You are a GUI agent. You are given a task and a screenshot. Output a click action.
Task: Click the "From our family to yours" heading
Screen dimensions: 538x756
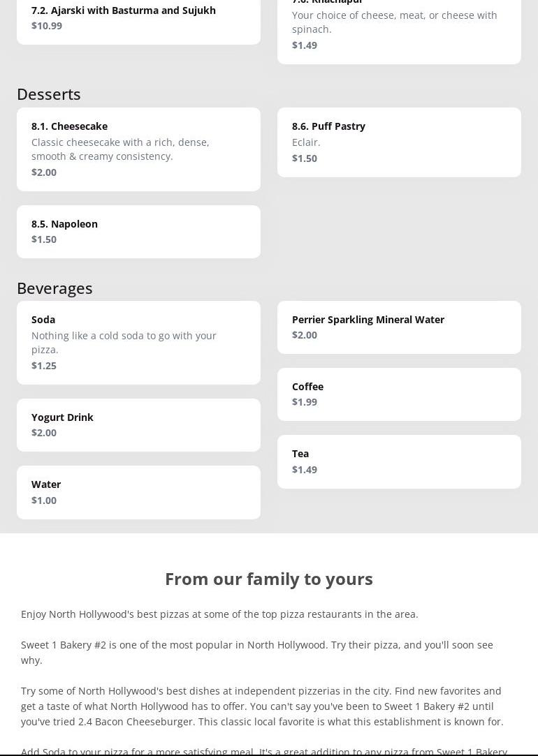[269, 579]
